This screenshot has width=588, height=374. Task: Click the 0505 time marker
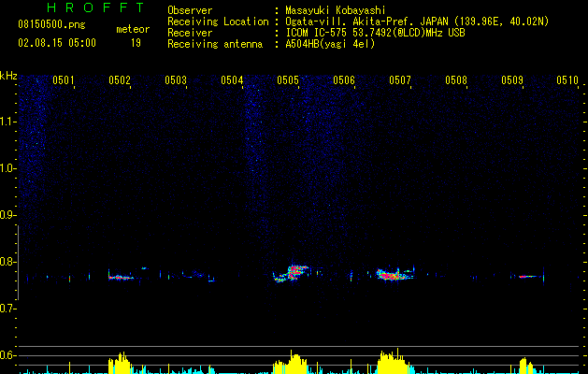click(x=288, y=80)
